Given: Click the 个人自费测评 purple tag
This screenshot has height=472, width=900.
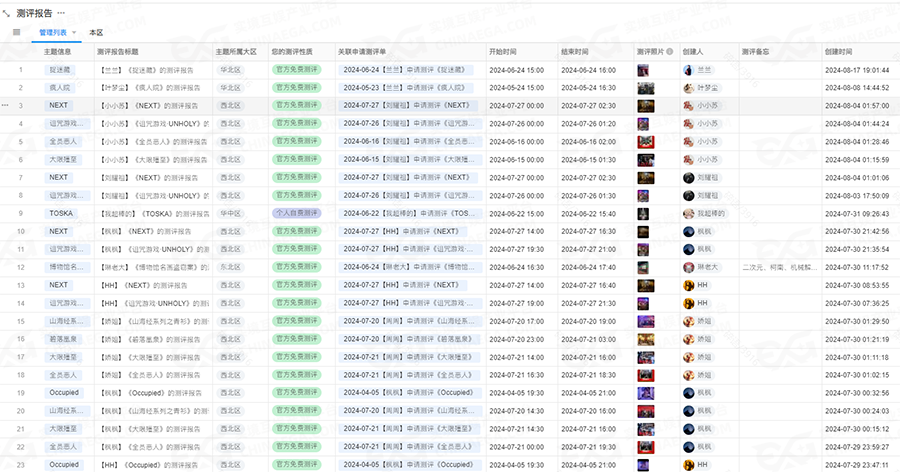Looking at the screenshot, I should (296, 213).
